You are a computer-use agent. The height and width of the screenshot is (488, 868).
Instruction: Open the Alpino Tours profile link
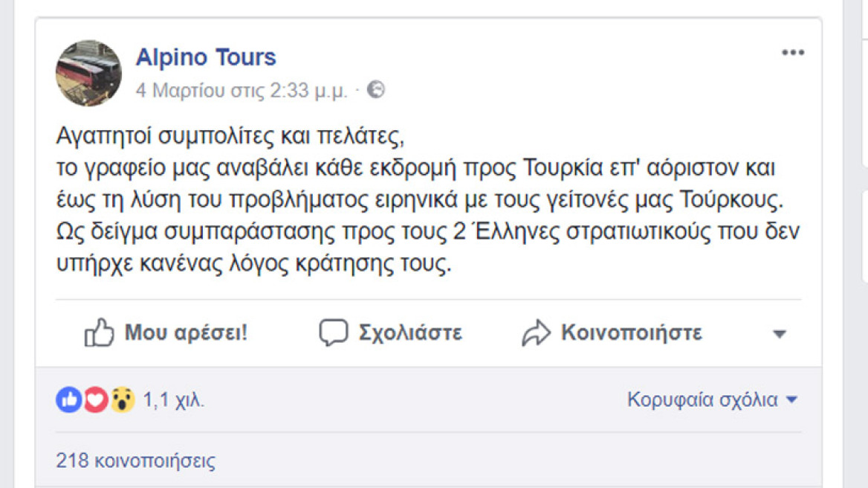pos(205,56)
